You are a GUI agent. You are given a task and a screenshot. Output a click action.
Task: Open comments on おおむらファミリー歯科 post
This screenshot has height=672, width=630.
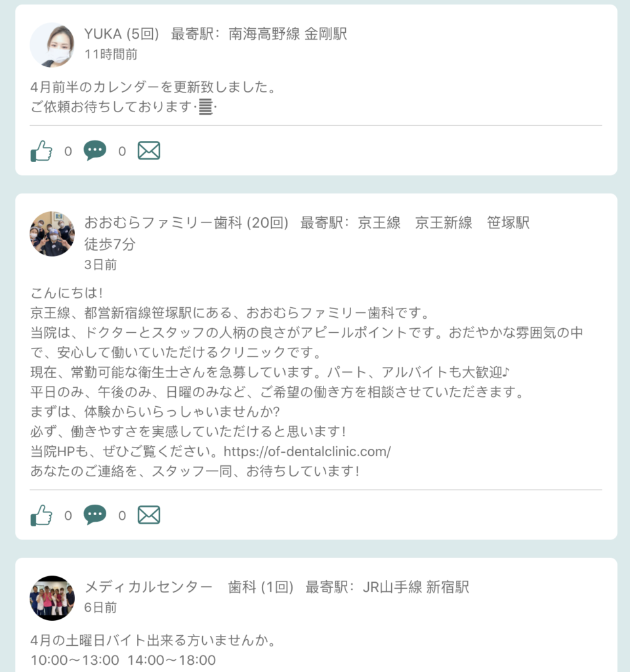(94, 514)
